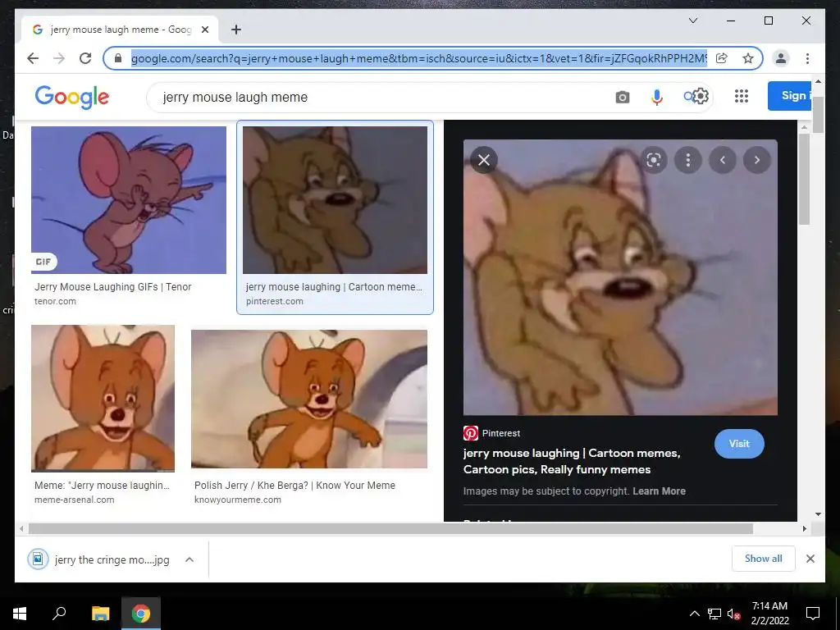This screenshot has height=630, width=840.
Task: Show next image in preview
Action: click(x=756, y=160)
